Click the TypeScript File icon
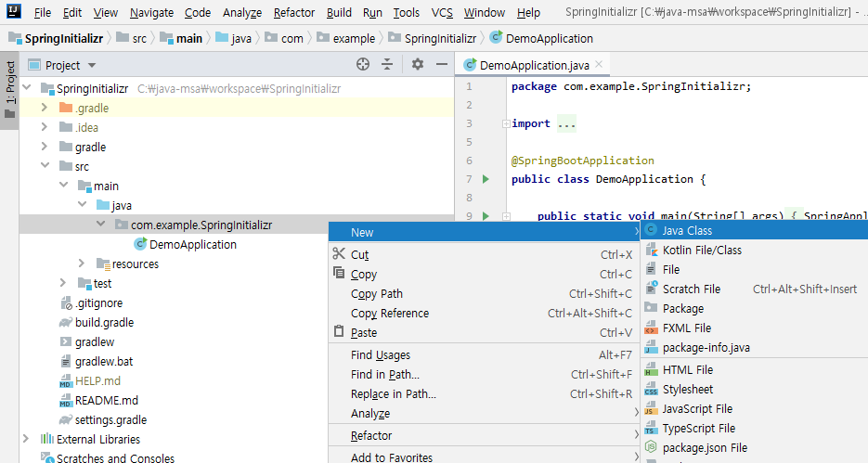The image size is (868, 463). 651,428
